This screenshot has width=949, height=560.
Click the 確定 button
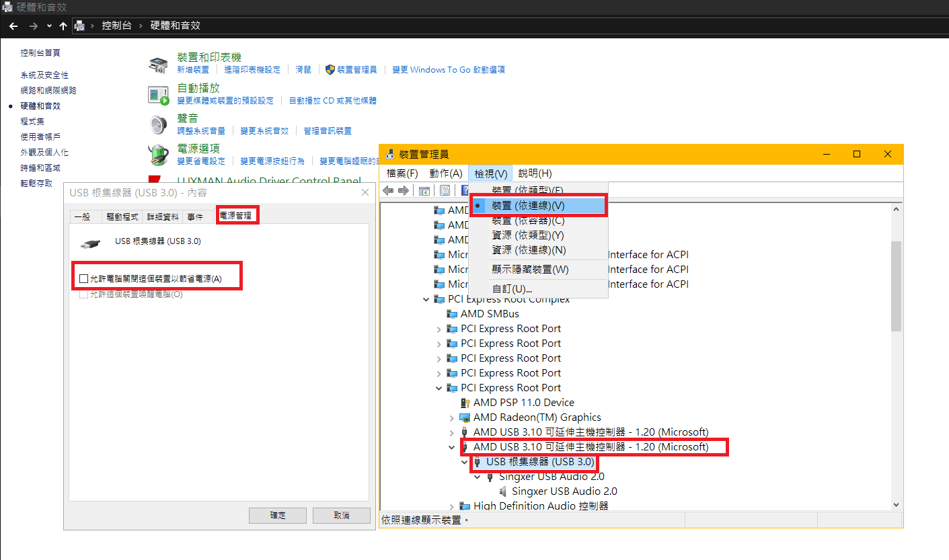[x=278, y=515]
